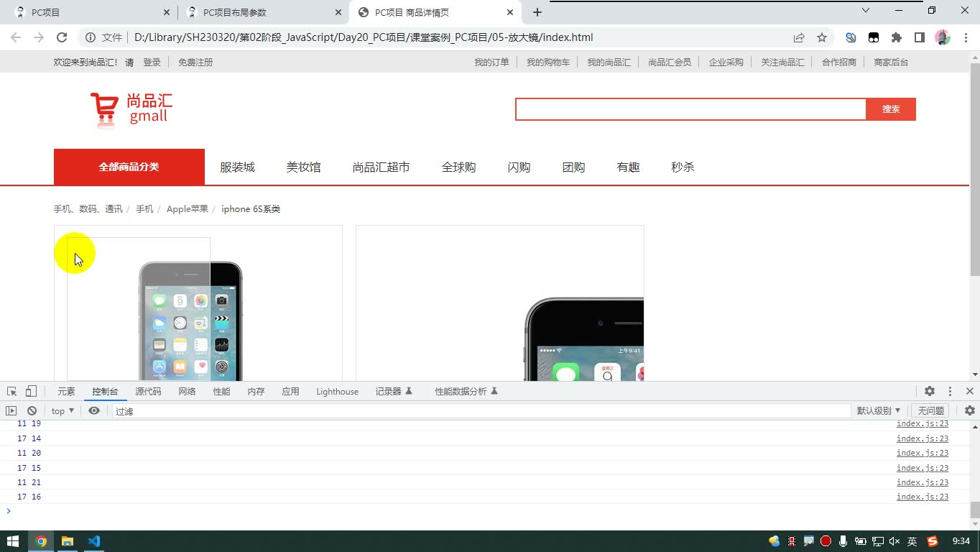Open the Chrome profile avatar
The image size is (980, 552).
pyautogui.click(x=943, y=37)
